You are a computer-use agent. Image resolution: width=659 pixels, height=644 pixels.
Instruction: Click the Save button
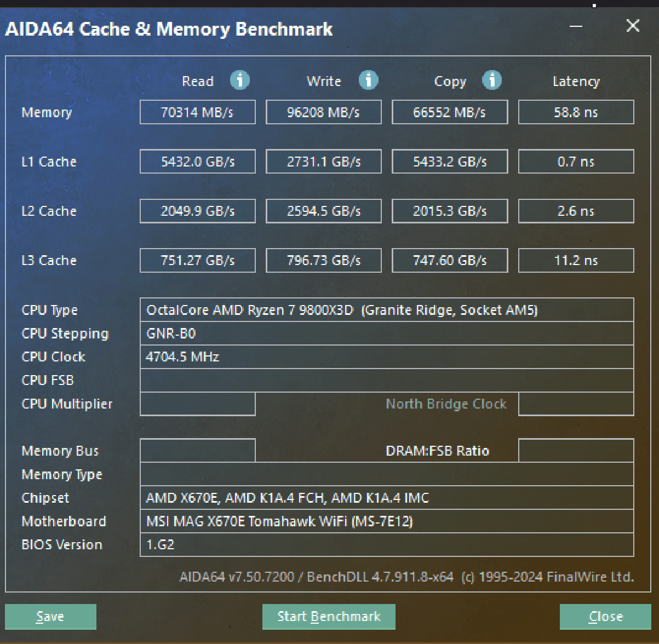click(x=50, y=617)
